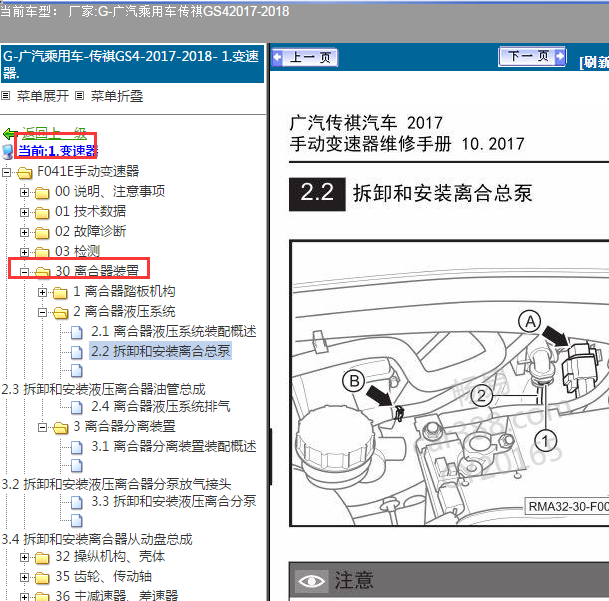Expand the 1 离合器踏板机构 node
This screenshot has width=609, height=601.
(x=43, y=292)
